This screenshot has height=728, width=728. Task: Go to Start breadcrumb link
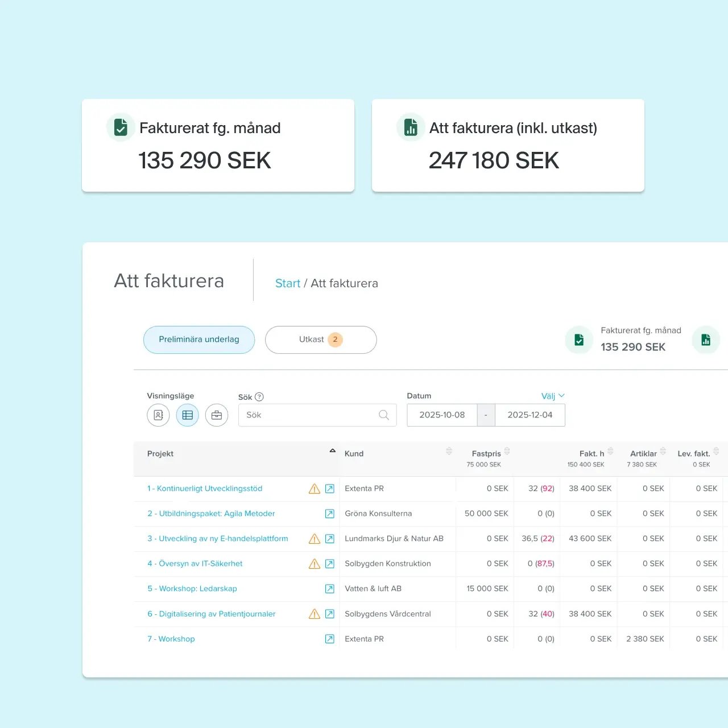pos(287,283)
